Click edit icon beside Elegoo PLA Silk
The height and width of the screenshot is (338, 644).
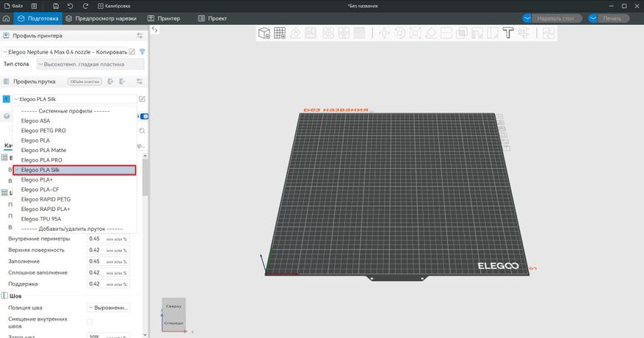click(142, 98)
